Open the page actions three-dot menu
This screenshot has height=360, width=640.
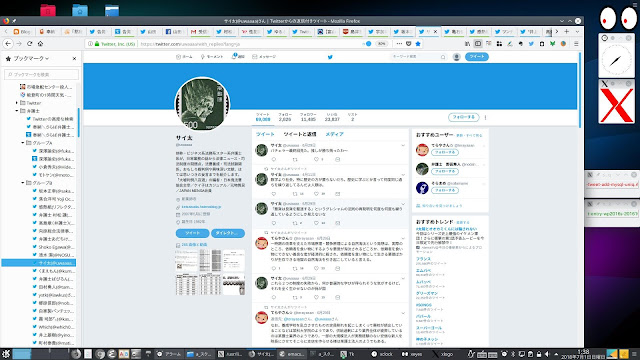[399, 44]
